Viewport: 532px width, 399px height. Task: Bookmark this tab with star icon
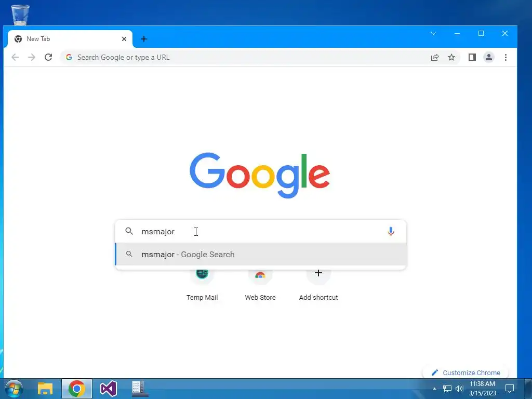click(x=451, y=57)
